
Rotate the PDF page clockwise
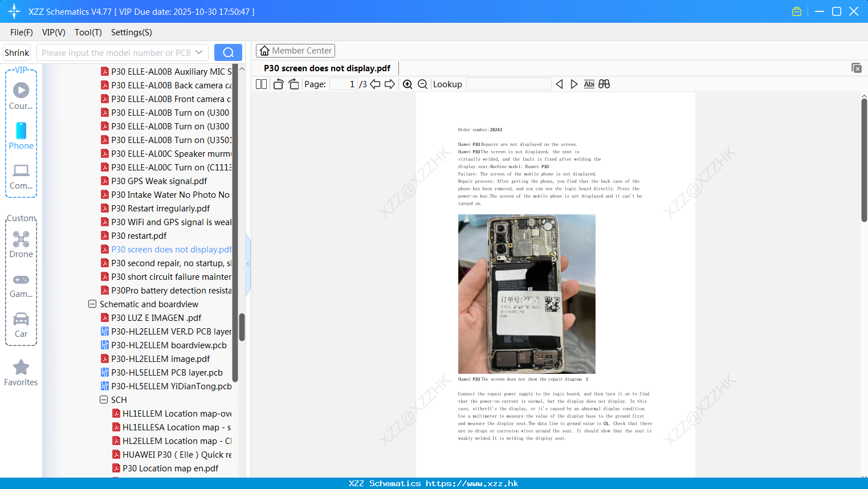pyautogui.click(x=294, y=84)
